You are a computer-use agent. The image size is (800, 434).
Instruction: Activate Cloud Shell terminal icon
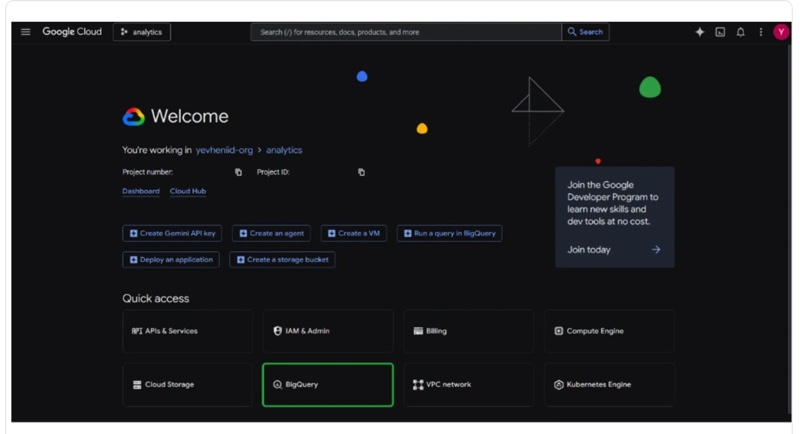[x=720, y=32]
